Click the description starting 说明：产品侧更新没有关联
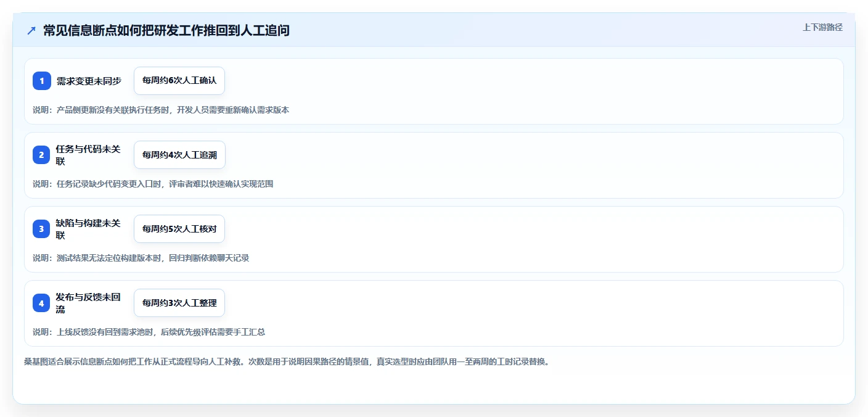 [161, 110]
